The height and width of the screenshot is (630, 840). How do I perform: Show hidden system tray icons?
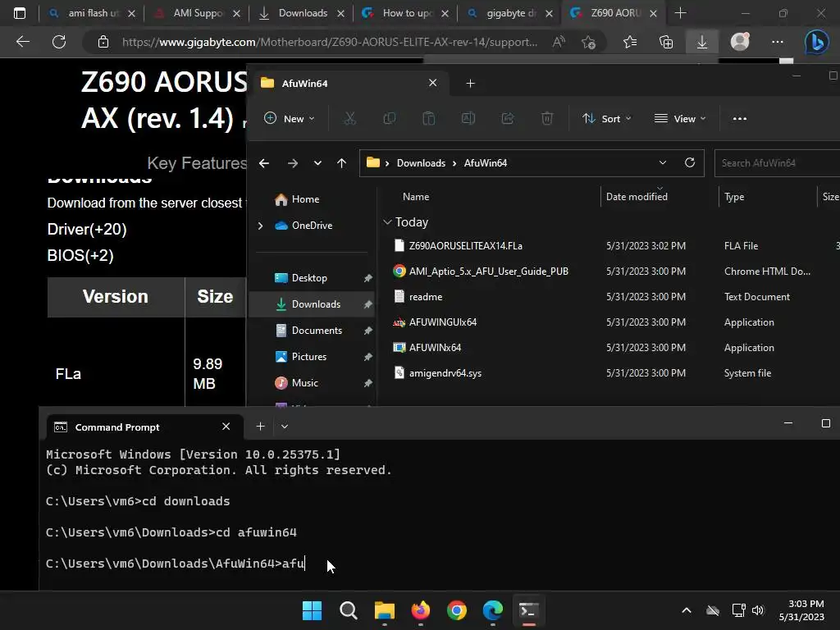tap(687, 610)
